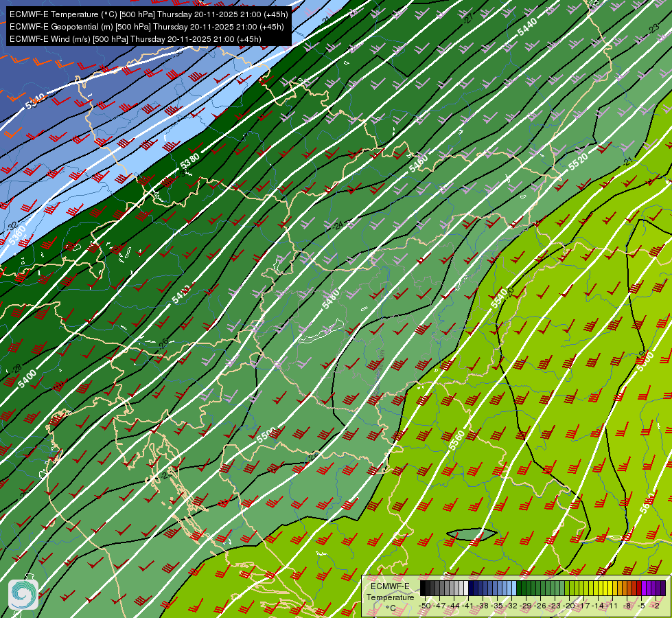Click the -21 isotherm label on map

tap(628, 161)
